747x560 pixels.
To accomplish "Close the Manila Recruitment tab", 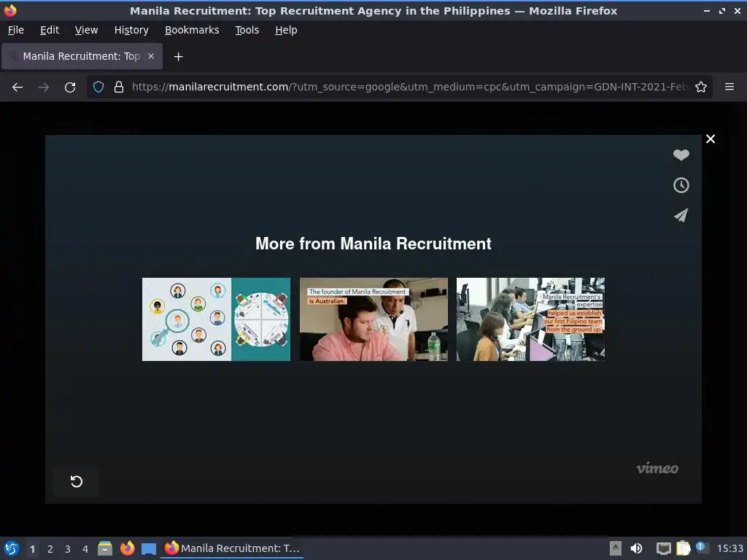I will pyautogui.click(x=151, y=56).
